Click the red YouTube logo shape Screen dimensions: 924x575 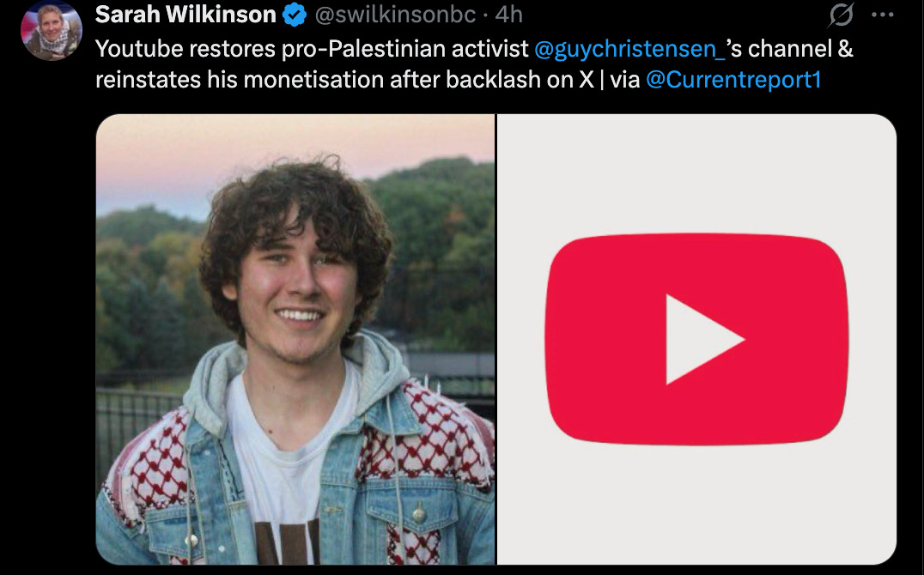tap(696, 339)
